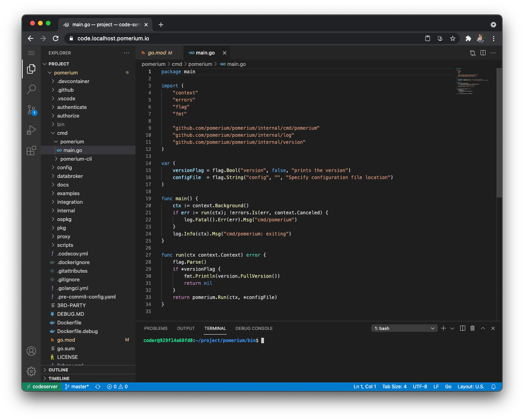Toggle keyboard layout labeled Layout: U.S.
Screen dimensions: 524x420
(470, 386)
